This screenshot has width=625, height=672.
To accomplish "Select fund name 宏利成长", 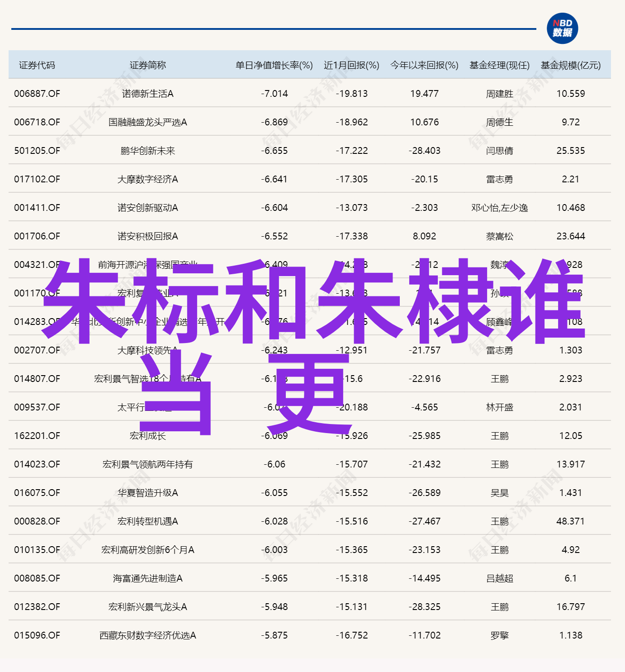I will 148,436.
